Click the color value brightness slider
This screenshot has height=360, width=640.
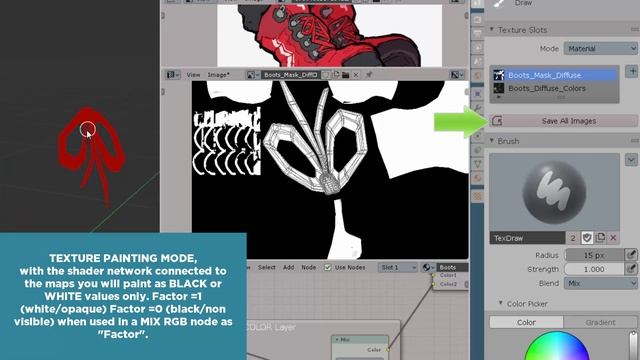point(633,346)
